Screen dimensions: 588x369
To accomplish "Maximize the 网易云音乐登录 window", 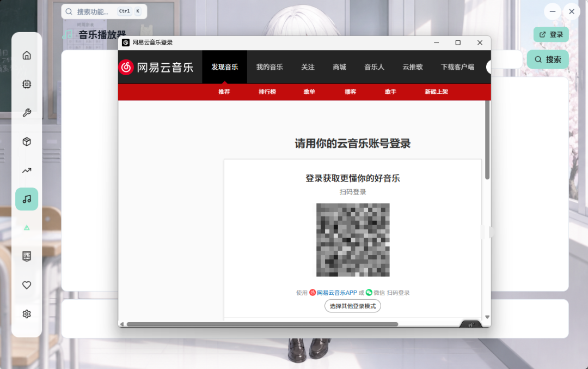I will [458, 43].
